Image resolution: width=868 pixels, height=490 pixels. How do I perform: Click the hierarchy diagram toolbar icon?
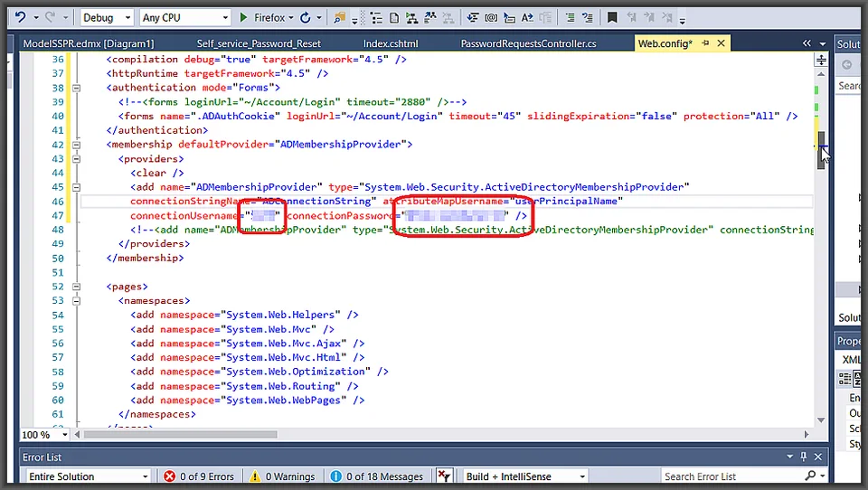click(x=412, y=18)
